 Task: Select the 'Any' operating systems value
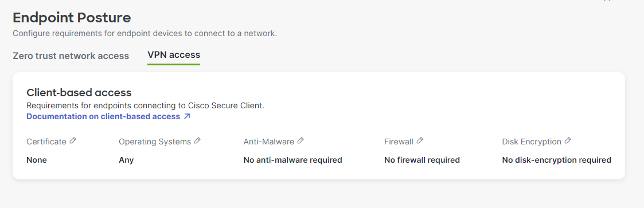click(x=126, y=160)
